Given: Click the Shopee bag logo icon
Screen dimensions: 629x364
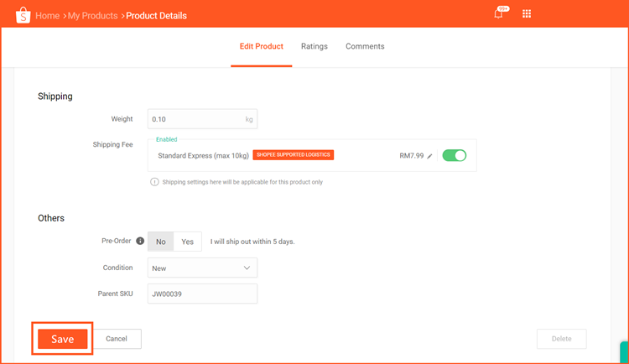Looking at the screenshot, I should tap(23, 15).
